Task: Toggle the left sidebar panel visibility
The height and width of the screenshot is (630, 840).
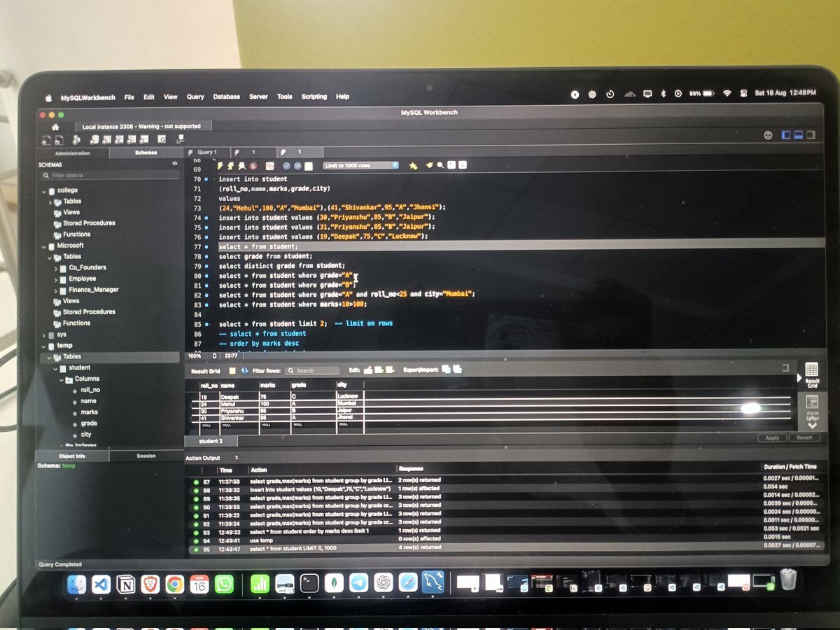Action: click(785, 134)
